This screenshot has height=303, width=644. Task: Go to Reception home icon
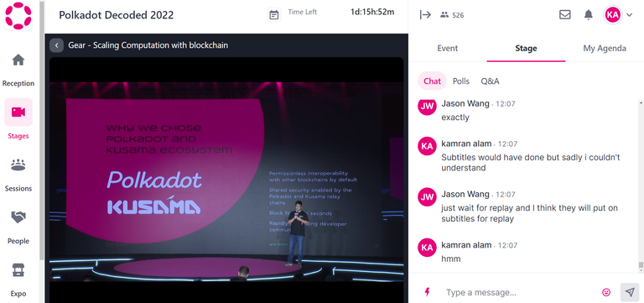(x=18, y=60)
